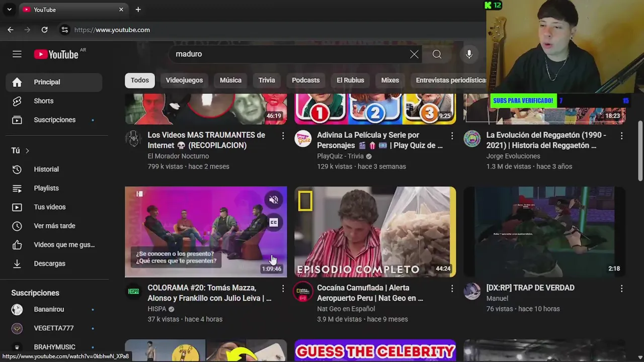
Task: Select the Mixes filter chip
Action: coord(390,80)
